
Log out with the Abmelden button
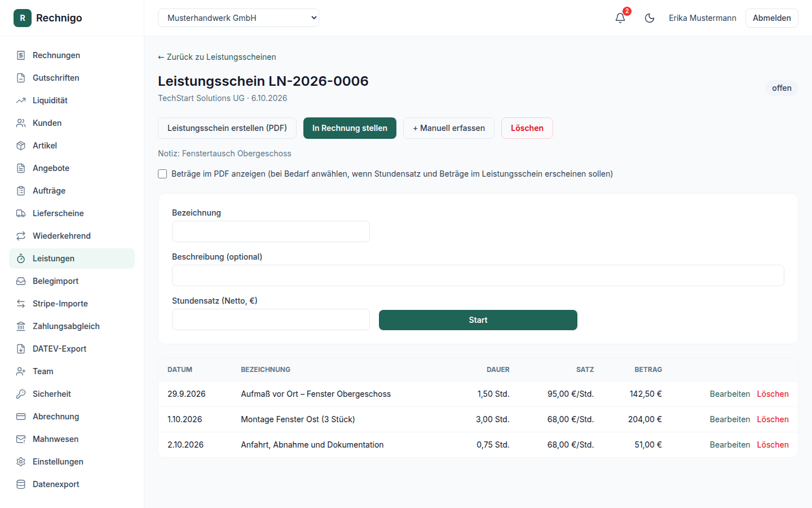coord(772,18)
